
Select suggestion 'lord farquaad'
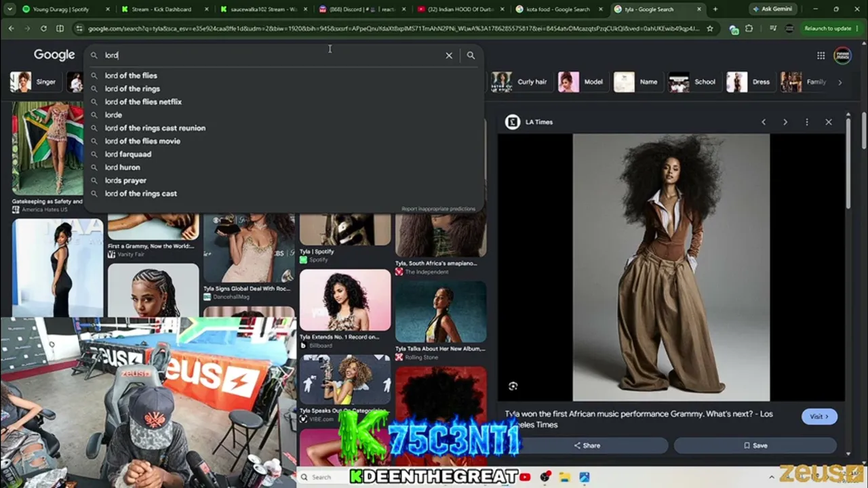click(x=283, y=155)
